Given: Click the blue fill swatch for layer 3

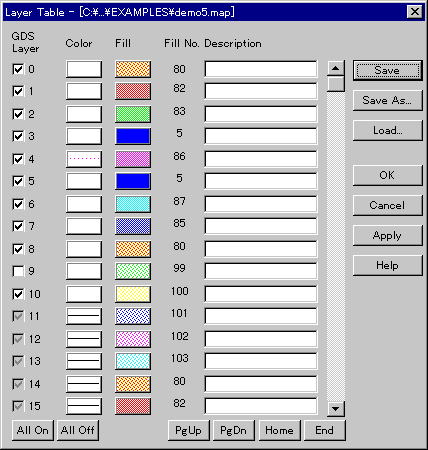Looking at the screenshot, I should click(x=133, y=136).
